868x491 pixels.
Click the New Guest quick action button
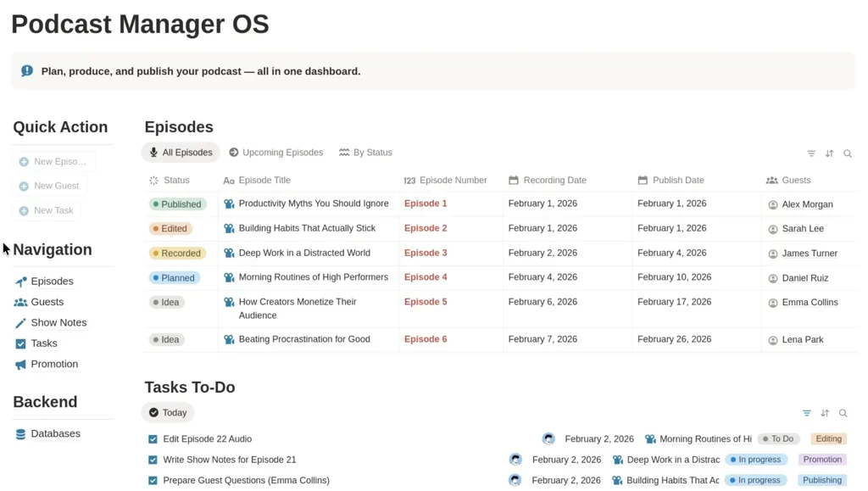[50, 186]
